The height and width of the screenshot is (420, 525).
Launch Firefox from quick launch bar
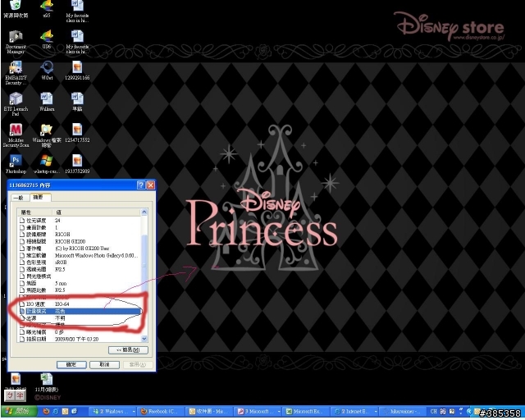47,411
